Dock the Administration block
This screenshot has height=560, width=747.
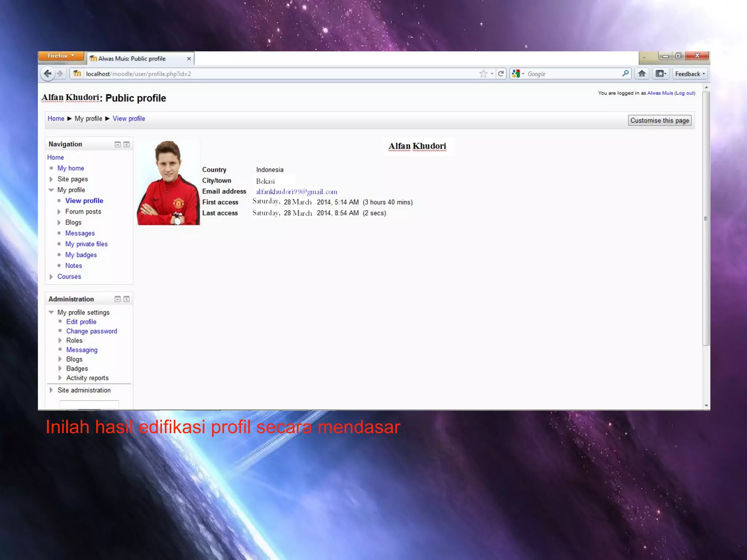[x=127, y=299]
